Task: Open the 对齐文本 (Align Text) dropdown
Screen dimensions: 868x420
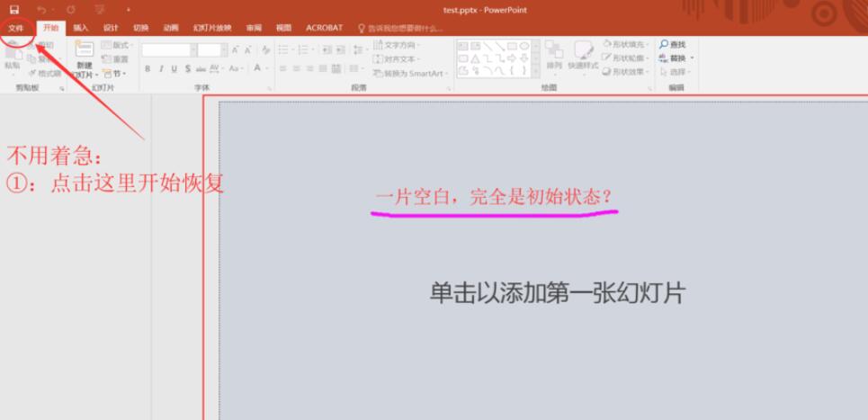Action: [x=397, y=59]
